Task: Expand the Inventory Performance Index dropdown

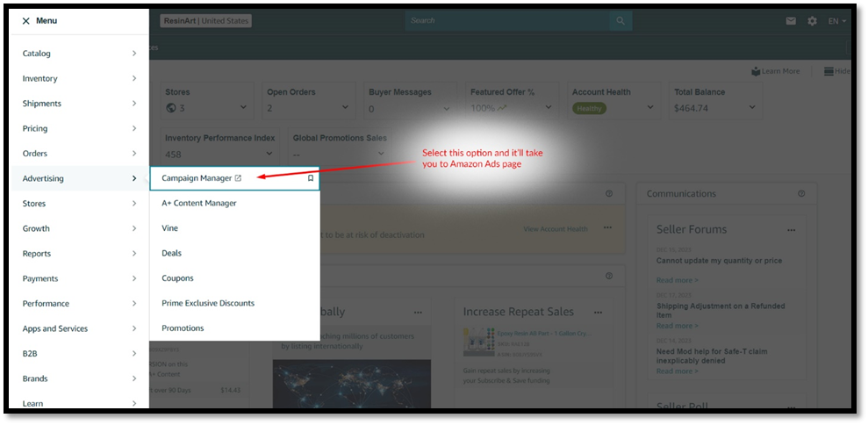Action: coord(269,154)
